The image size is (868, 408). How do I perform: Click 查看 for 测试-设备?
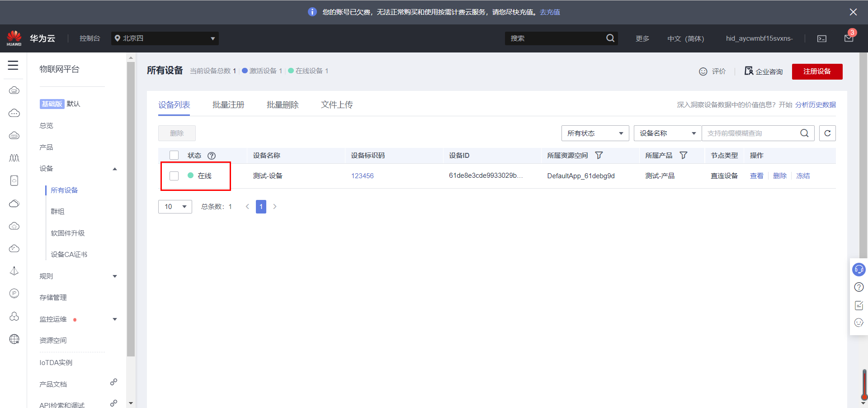(x=757, y=176)
